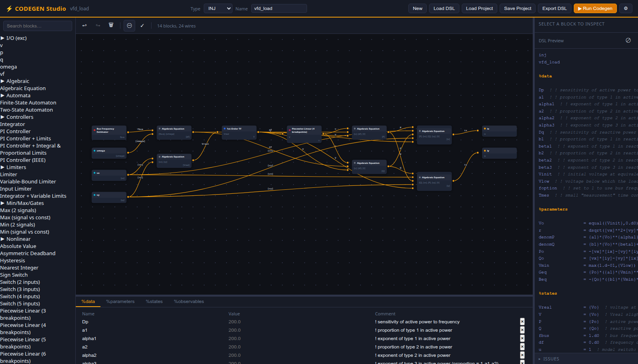This screenshot has height=364, width=638.
Task: Pick Finite-State Automaton block
Action: (x=28, y=102)
